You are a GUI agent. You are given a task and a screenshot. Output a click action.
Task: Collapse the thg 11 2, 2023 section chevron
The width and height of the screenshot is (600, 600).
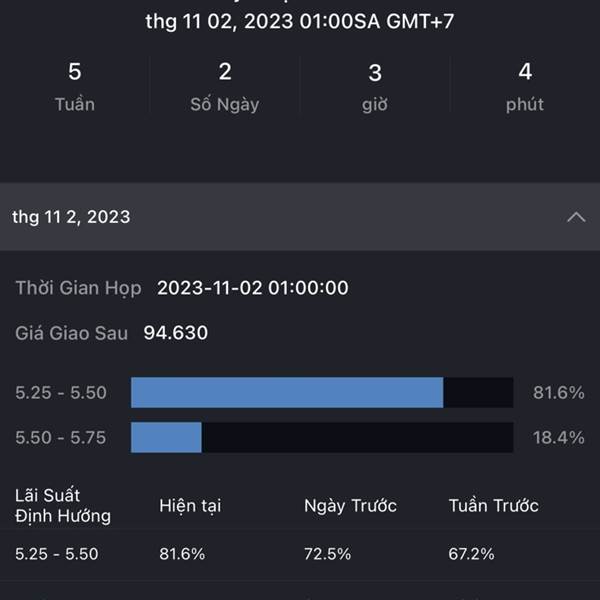(x=576, y=217)
